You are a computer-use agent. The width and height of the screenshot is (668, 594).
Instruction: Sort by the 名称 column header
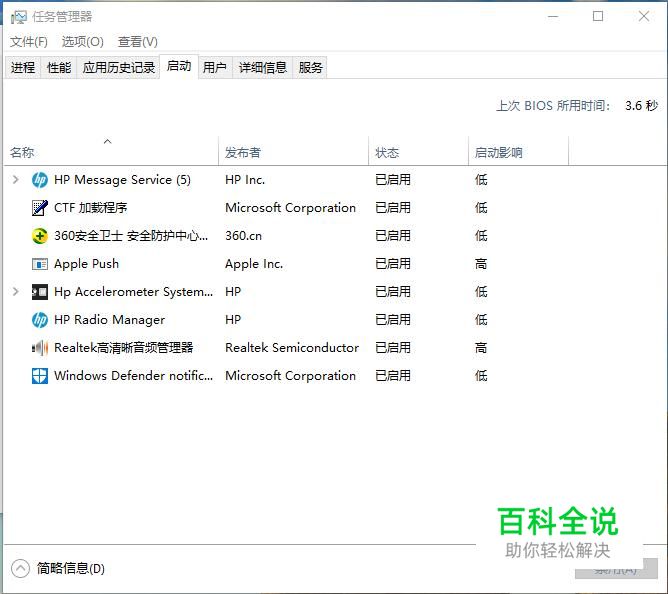(x=112, y=151)
